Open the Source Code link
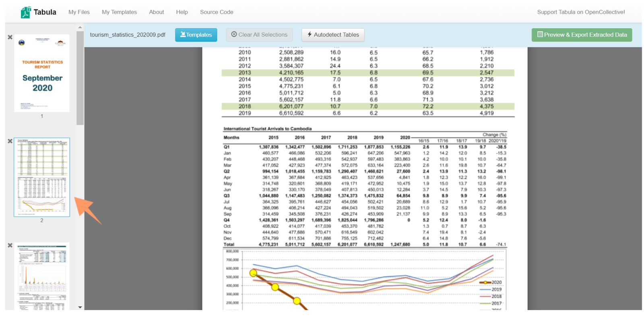This screenshot has height=324, width=644. pyautogui.click(x=217, y=12)
